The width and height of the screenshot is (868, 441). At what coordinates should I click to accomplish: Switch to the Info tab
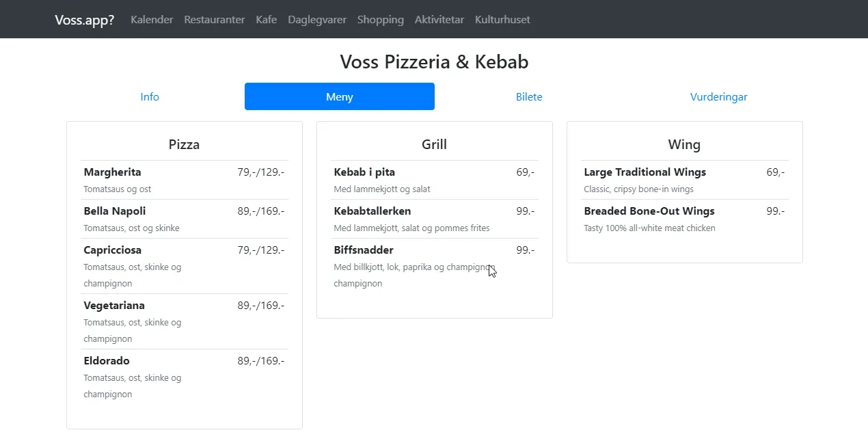point(150,97)
